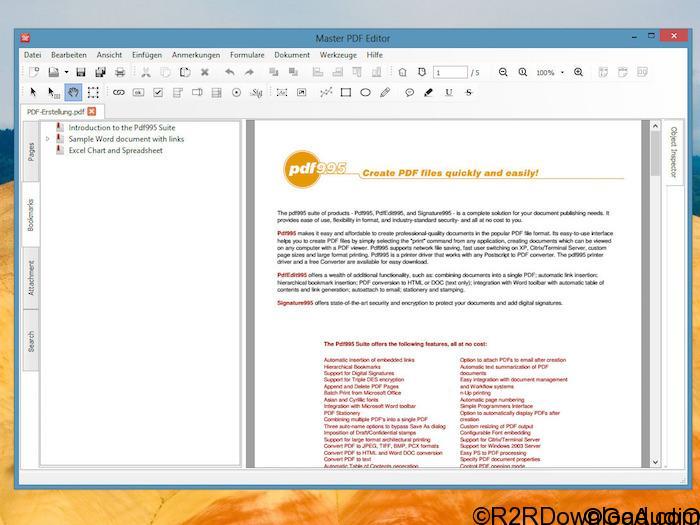Click the New document icon

coord(34,72)
